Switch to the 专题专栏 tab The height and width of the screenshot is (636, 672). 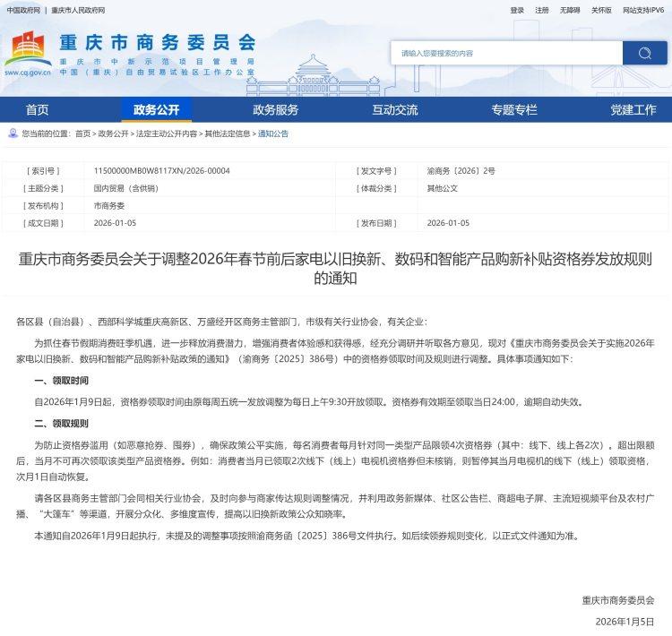point(514,110)
